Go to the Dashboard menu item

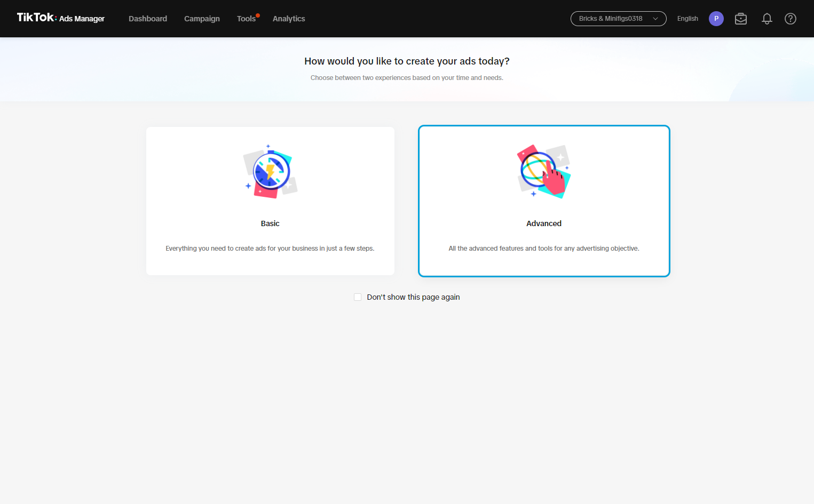[148, 19]
